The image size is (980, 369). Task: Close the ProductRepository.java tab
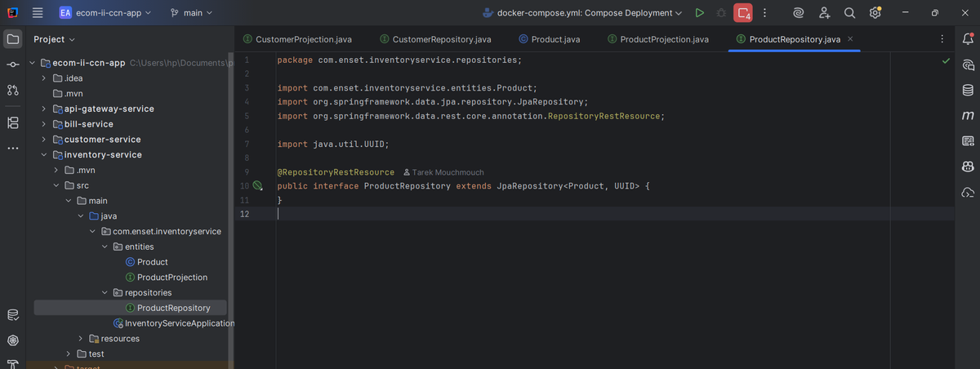(x=850, y=39)
